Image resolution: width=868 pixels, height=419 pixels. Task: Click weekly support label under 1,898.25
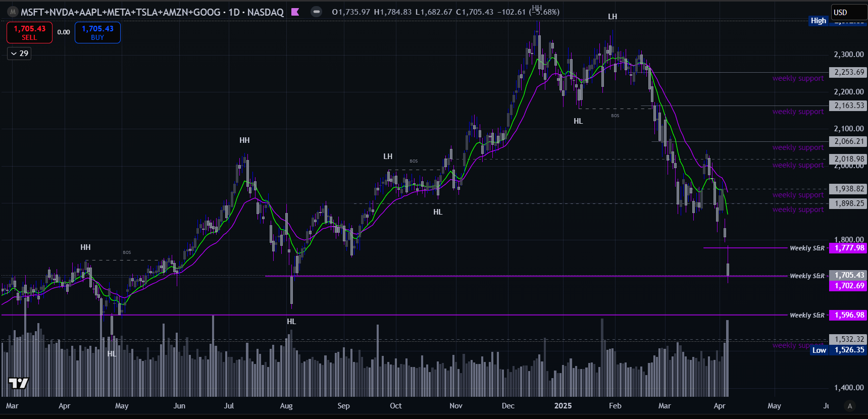[x=798, y=210]
